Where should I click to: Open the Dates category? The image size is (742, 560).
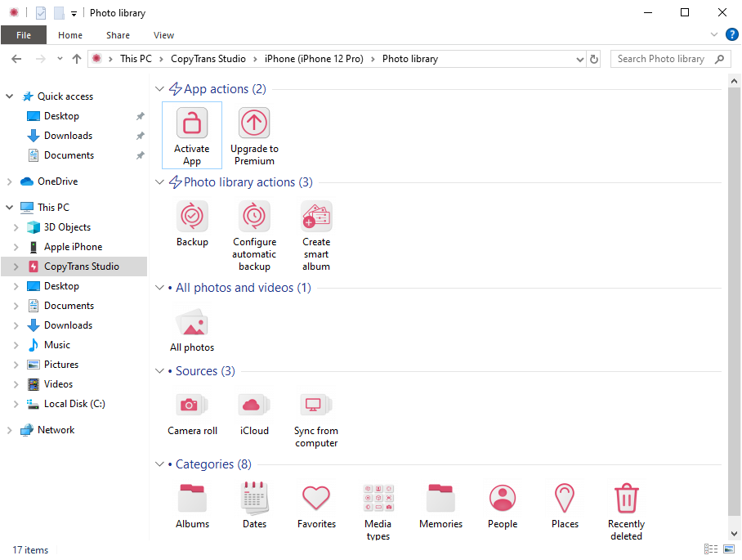(254, 505)
